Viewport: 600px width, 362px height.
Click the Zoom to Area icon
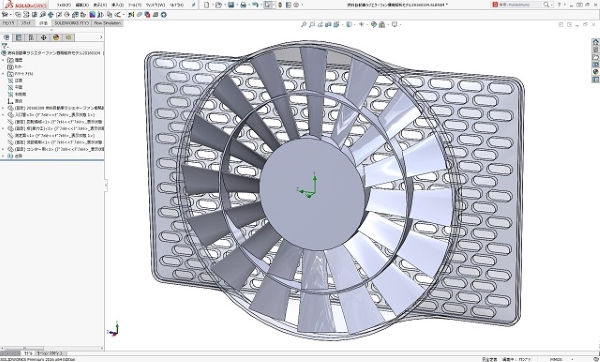click(312, 24)
